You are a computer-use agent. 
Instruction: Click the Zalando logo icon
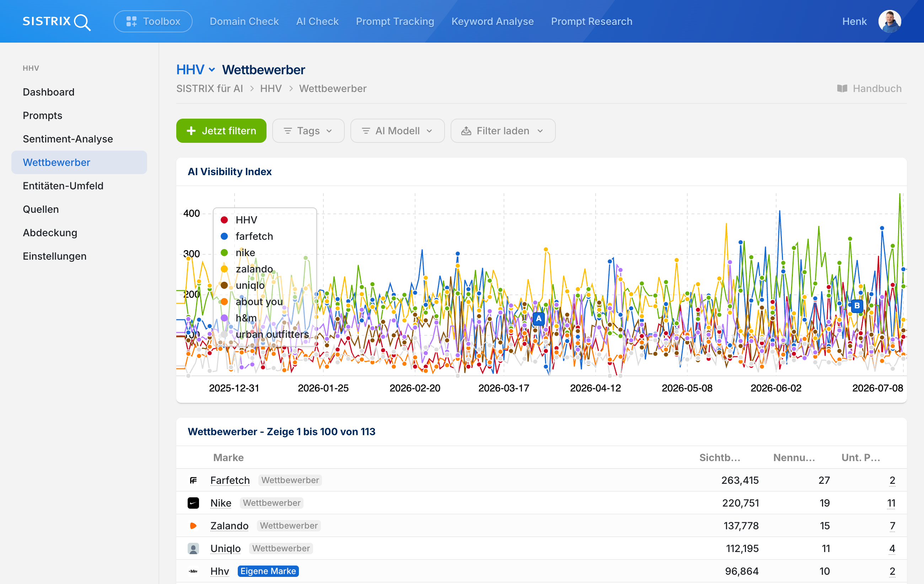(193, 525)
